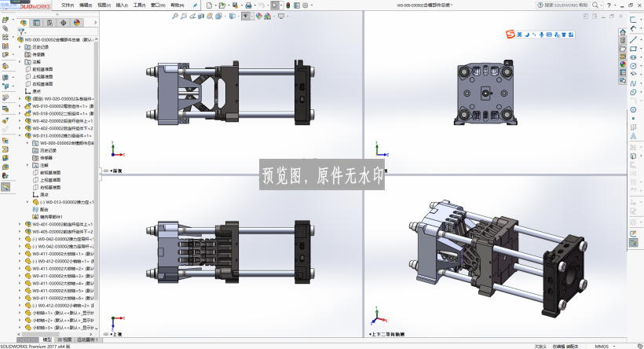Viewport: 644px width, 349px height.
Task: Expand the first 注解 annotations node
Action: (20, 62)
